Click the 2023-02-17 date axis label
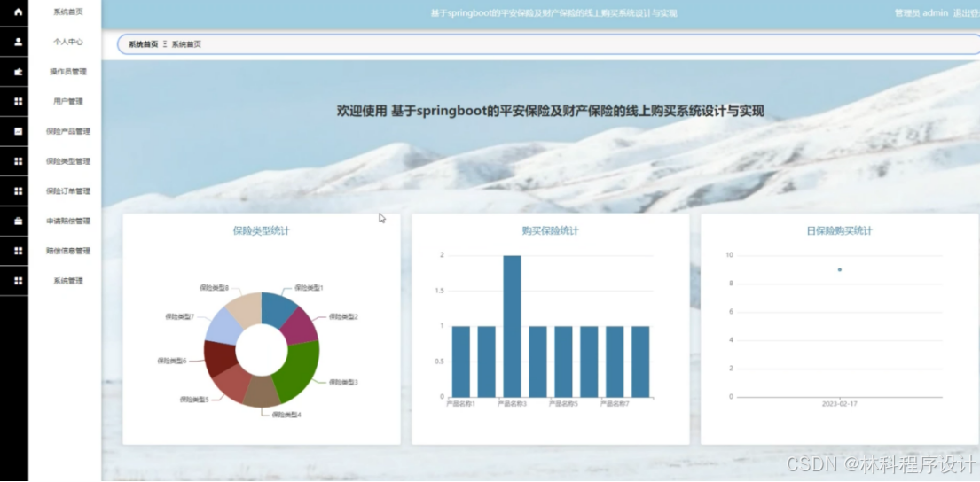 click(x=839, y=404)
